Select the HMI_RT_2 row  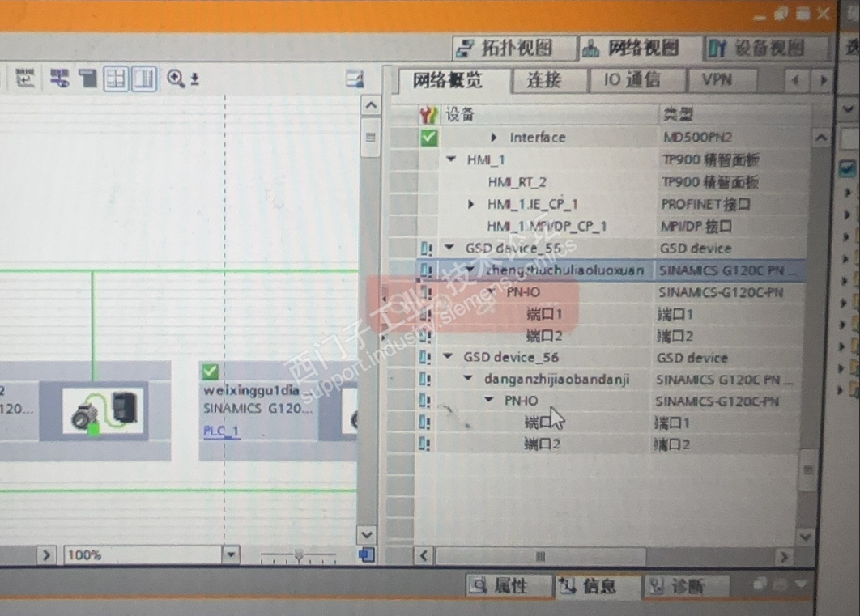517,182
